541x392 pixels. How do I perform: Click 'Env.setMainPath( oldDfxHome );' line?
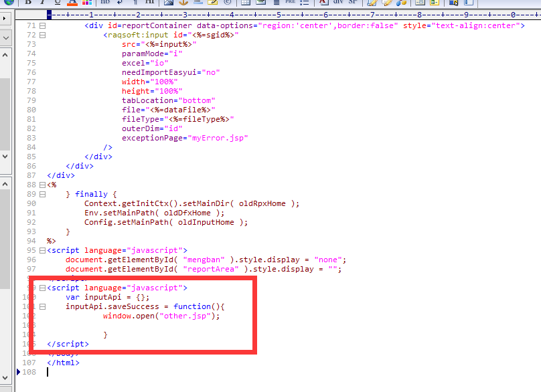pyautogui.click(x=154, y=213)
